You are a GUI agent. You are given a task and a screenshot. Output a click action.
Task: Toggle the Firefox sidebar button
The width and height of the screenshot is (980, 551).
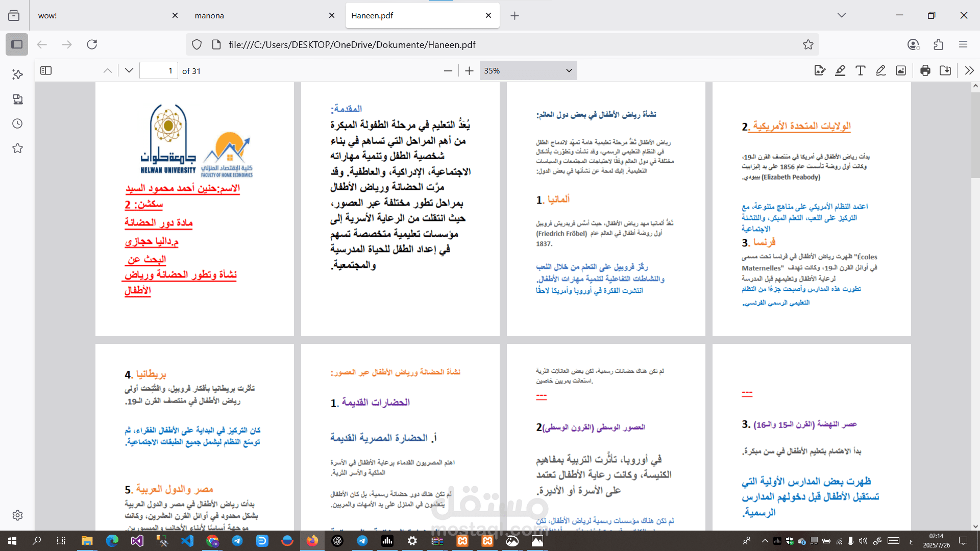17,44
